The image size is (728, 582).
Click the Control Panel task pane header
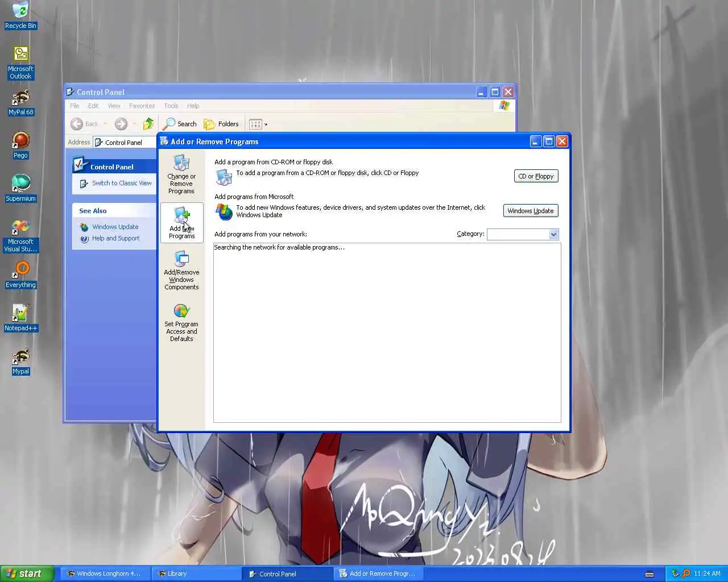click(114, 166)
